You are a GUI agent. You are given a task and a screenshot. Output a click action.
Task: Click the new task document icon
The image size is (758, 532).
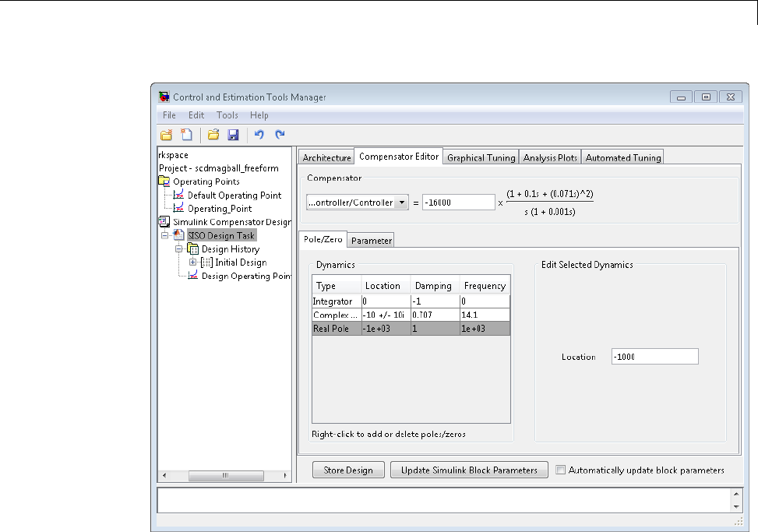point(187,135)
